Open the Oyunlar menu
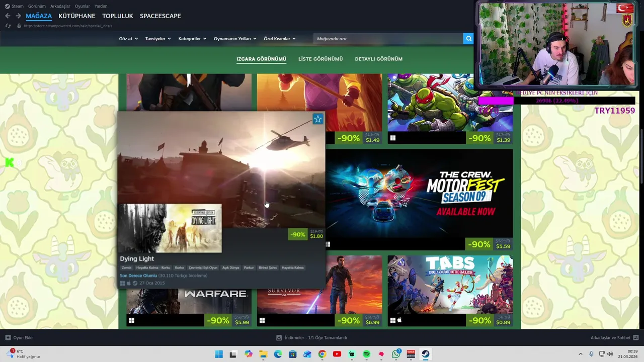Viewport: 644px width, 362px height. pos(82,6)
